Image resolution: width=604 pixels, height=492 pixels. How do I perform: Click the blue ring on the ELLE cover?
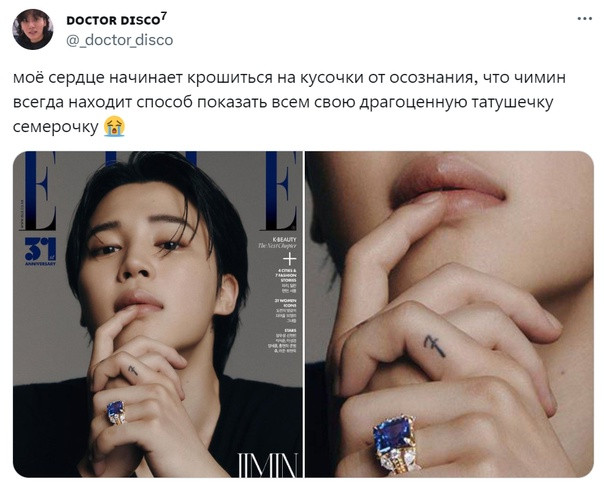(116, 413)
